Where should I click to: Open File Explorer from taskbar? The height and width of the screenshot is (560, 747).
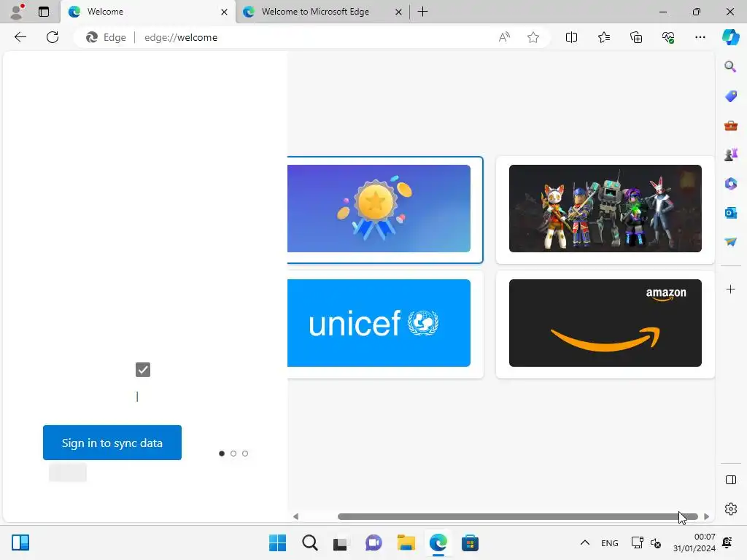point(406,542)
